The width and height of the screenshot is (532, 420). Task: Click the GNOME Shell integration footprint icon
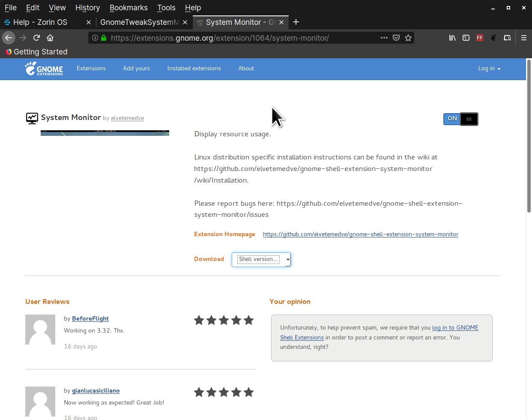(x=493, y=38)
